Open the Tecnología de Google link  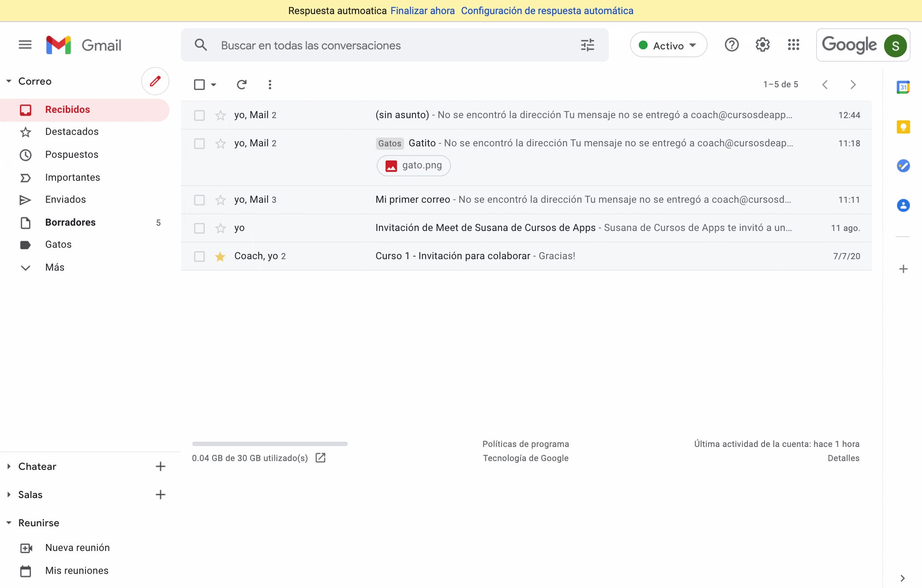(x=525, y=458)
